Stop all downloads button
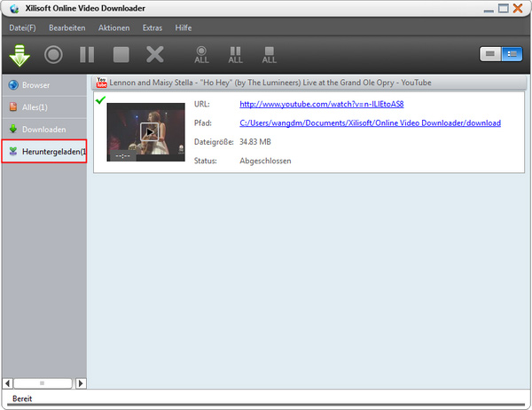The image size is (532, 410). [270, 55]
